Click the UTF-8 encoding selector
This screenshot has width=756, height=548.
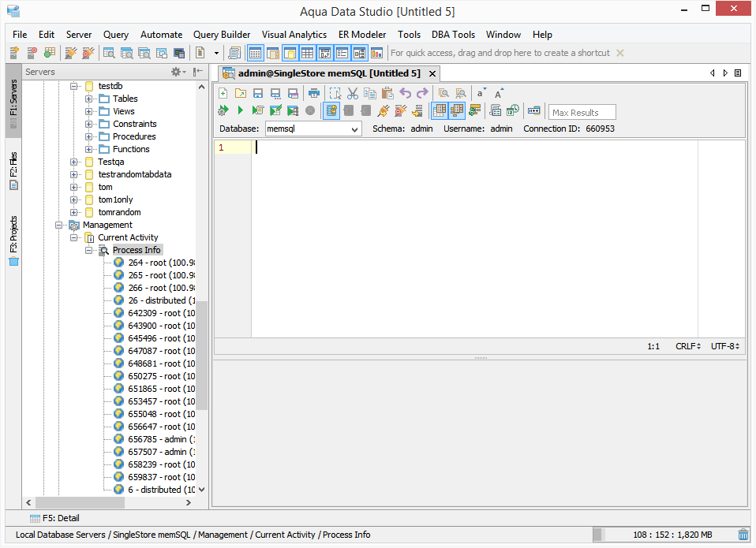tap(725, 347)
